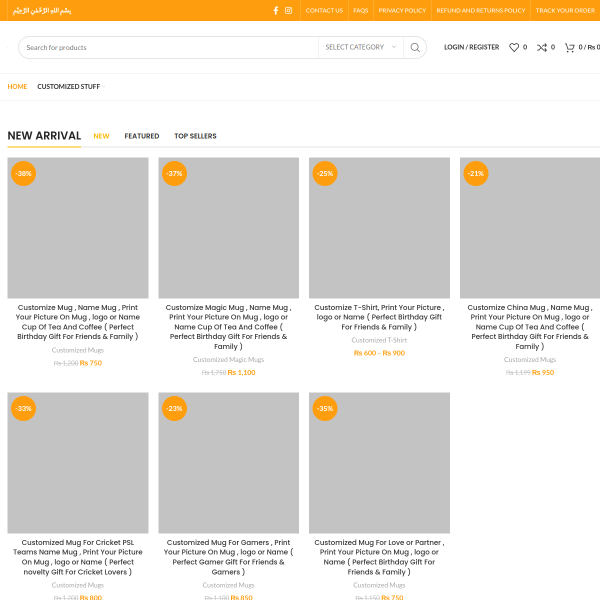Screen dimensions: 600x600
Task: Click the -23% discount badge
Action: click(174, 408)
